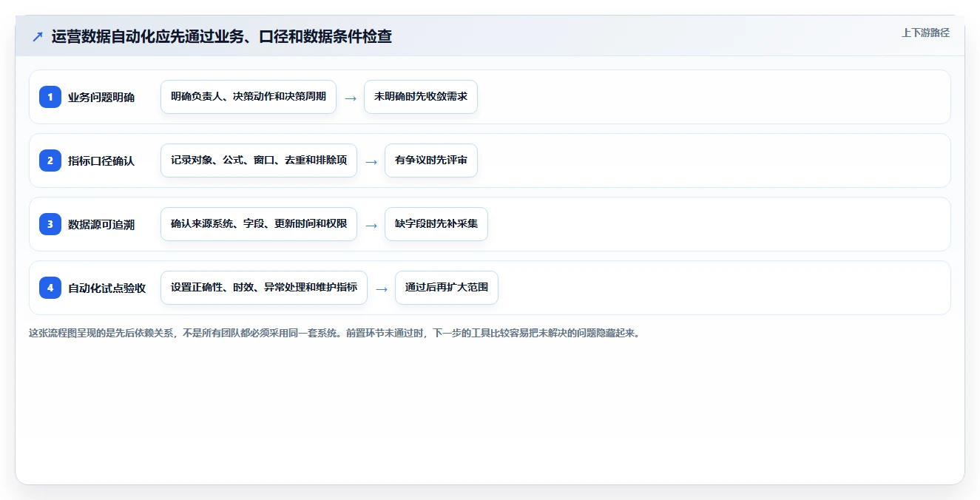Click the footnote text starting 这张流程图呈现的是
The width and height of the screenshot is (980, 500).
coord(334,333)
